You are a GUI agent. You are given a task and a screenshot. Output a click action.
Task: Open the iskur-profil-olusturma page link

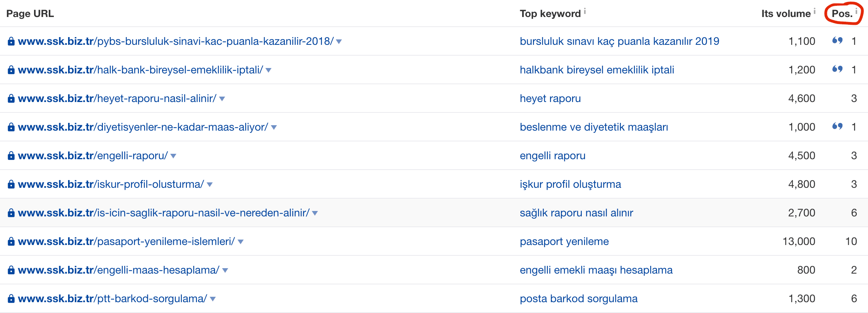(111, 184)
